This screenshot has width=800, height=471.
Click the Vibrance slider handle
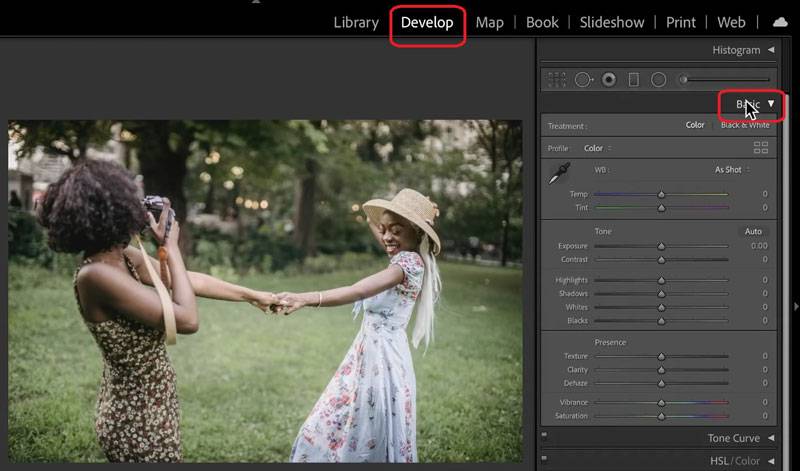click(x=661, y=403)
